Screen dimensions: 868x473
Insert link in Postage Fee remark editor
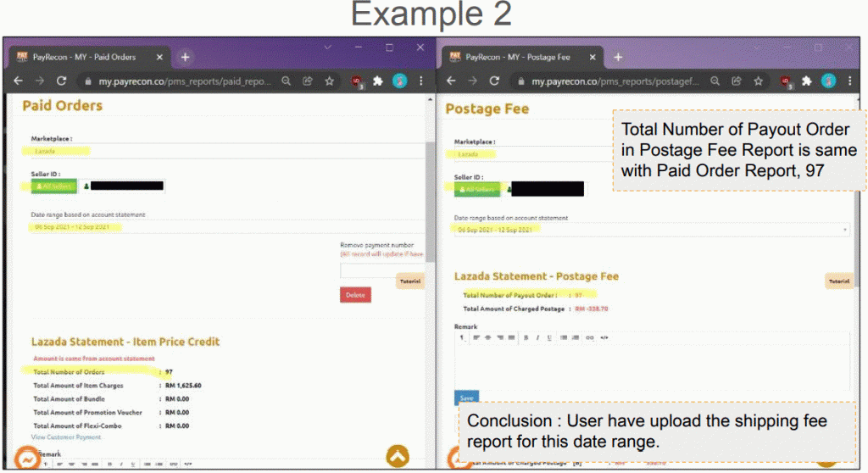pos(590,337)
